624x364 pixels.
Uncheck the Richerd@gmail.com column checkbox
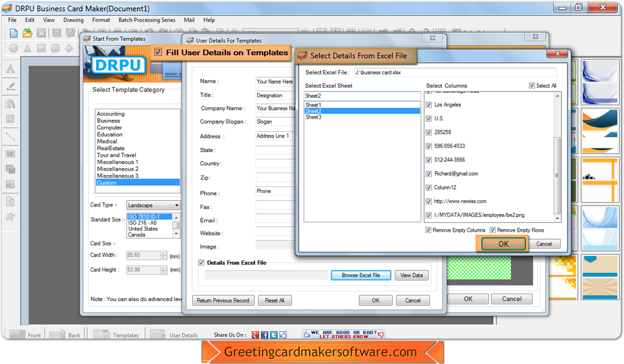click(429, 174)
